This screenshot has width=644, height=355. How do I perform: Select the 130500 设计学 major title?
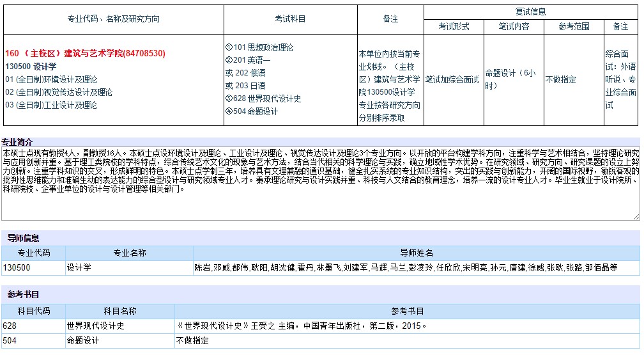(x=31, y=67)
